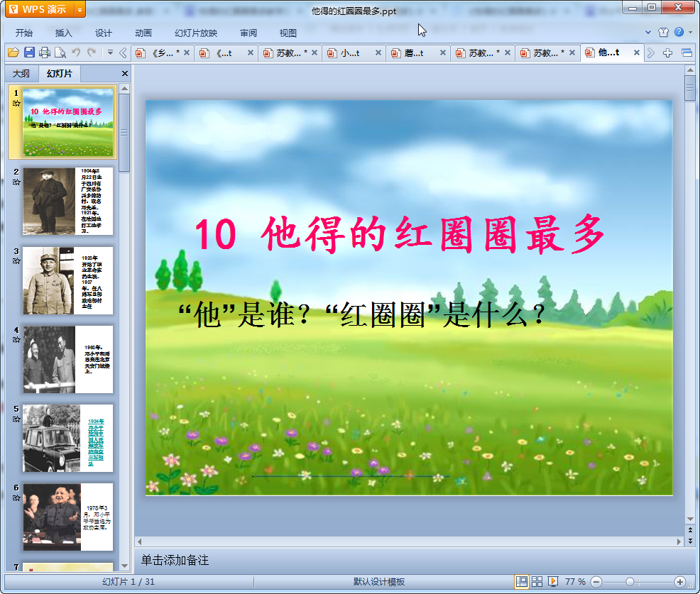Open the 动画 ribbon tab

143,33
